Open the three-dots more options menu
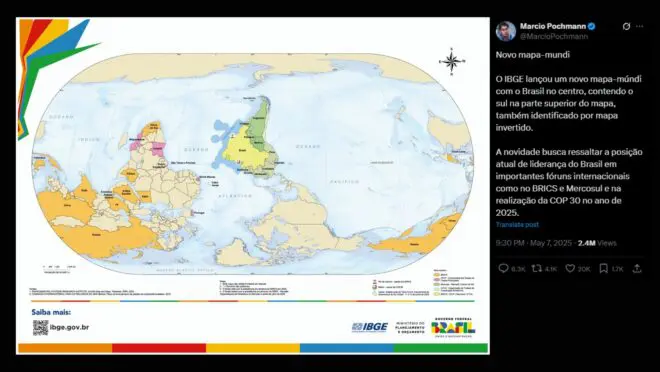Viewport: 660px width, 372px height. [639, 27]
